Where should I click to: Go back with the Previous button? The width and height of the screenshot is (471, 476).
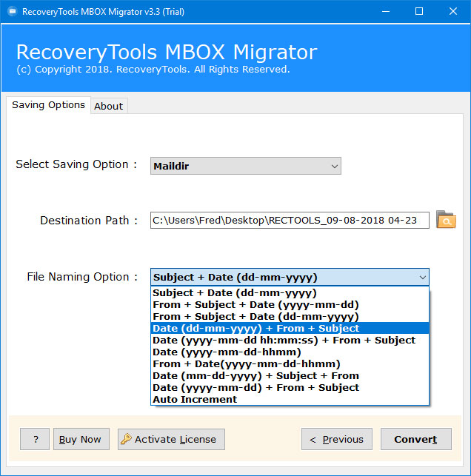click(336, 439)
